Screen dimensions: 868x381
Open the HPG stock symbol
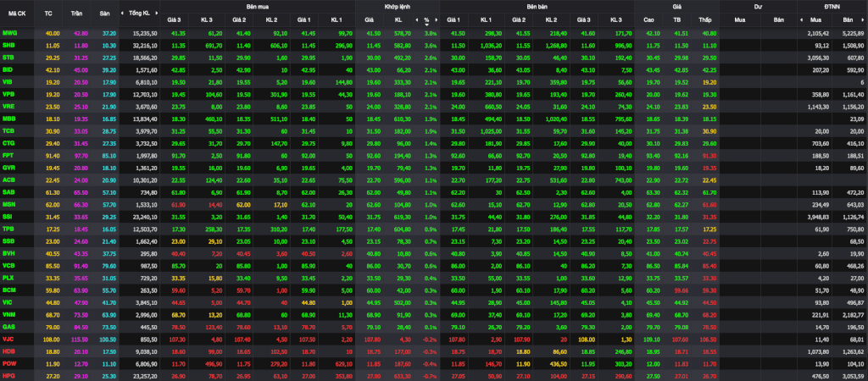[8, 374]
